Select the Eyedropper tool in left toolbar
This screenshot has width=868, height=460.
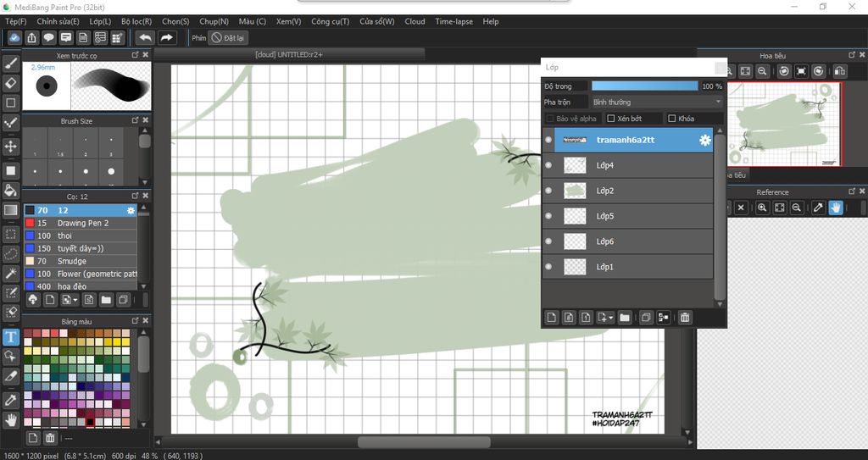point(11,400)
